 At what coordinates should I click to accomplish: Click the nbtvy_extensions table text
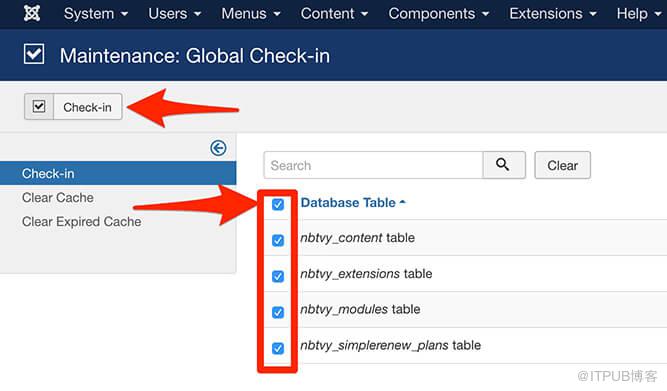tap(366, 274)
